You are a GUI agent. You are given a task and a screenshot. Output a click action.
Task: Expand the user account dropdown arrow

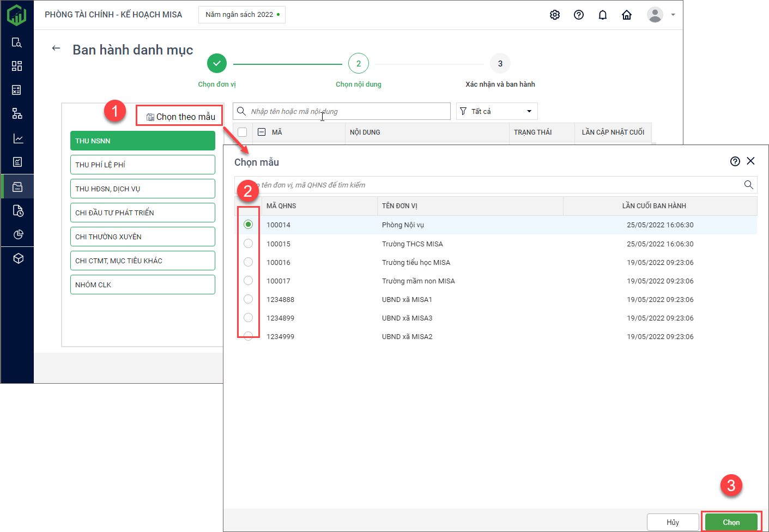pyautogui.click(x=673, y=15)
